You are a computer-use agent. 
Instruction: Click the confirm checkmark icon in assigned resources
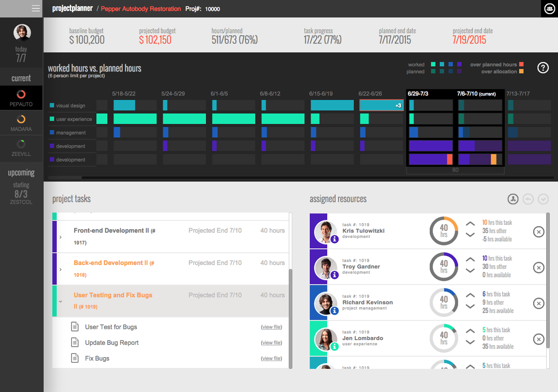[543, 199]
